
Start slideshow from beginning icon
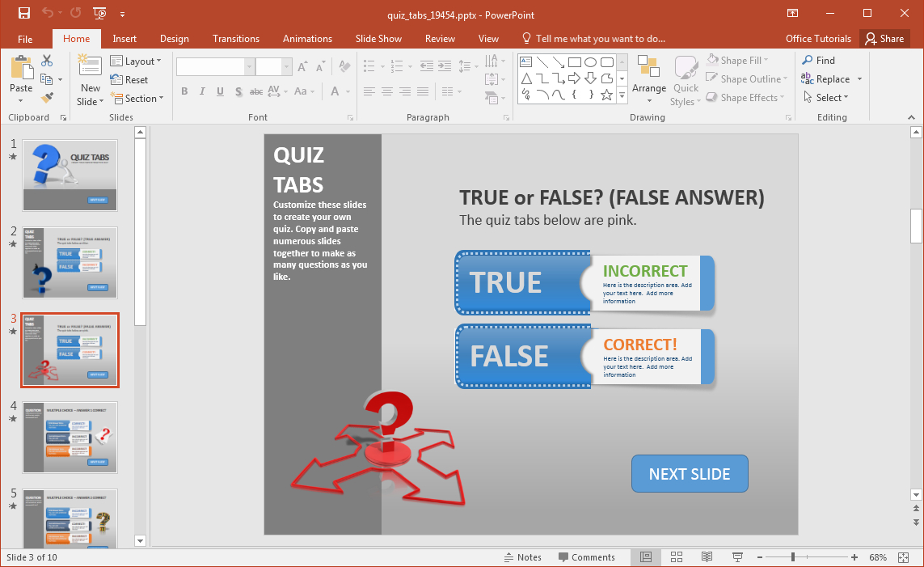click(x=99, y=13)
